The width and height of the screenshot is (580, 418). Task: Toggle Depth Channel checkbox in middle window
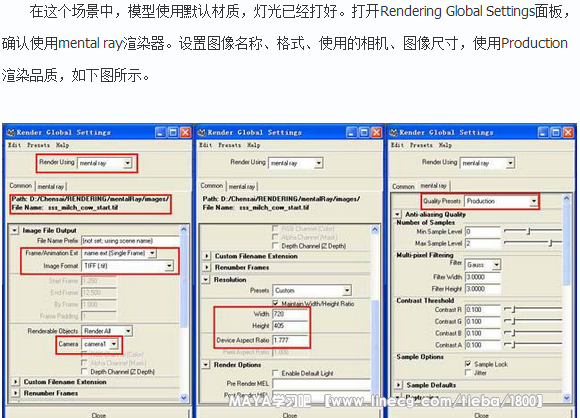275,246
